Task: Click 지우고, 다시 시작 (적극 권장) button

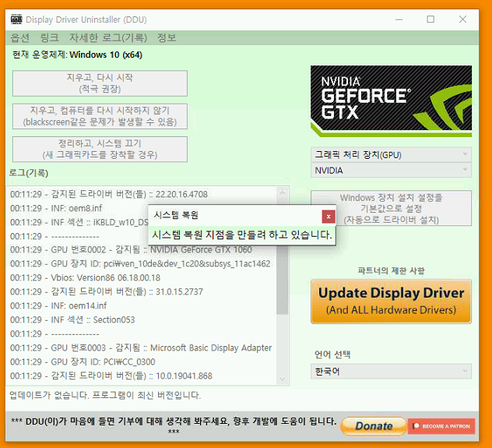Action: click(x=100, y=83)
